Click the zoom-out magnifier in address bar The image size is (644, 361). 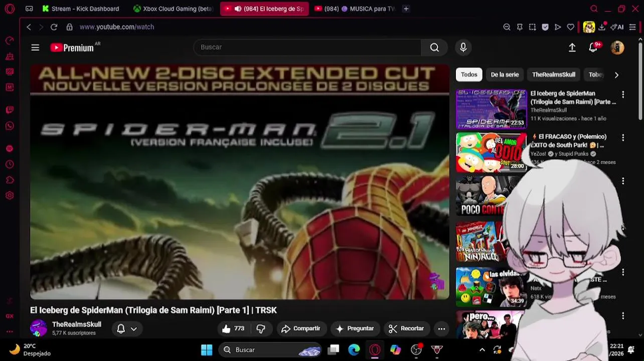[x=507, y=27]
